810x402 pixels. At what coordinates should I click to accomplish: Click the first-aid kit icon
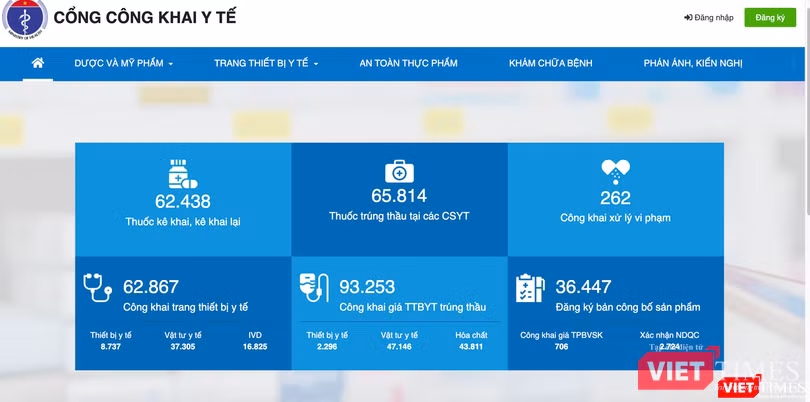click(399, 172)
